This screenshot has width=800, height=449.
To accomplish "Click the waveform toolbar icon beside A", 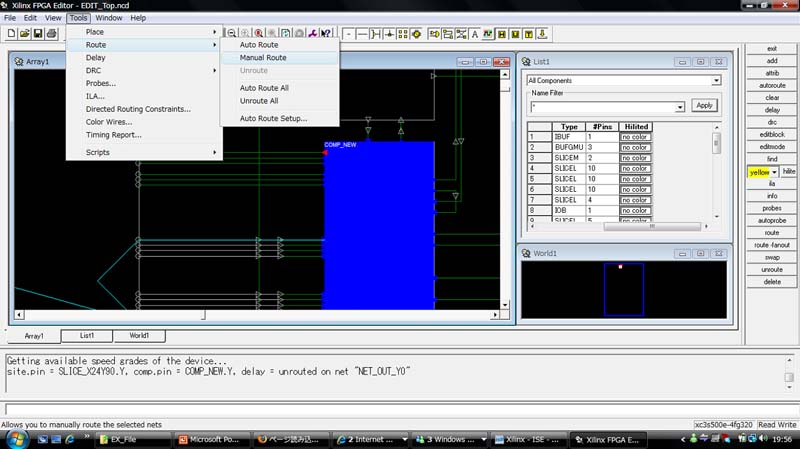I will [x=488, y=34].
